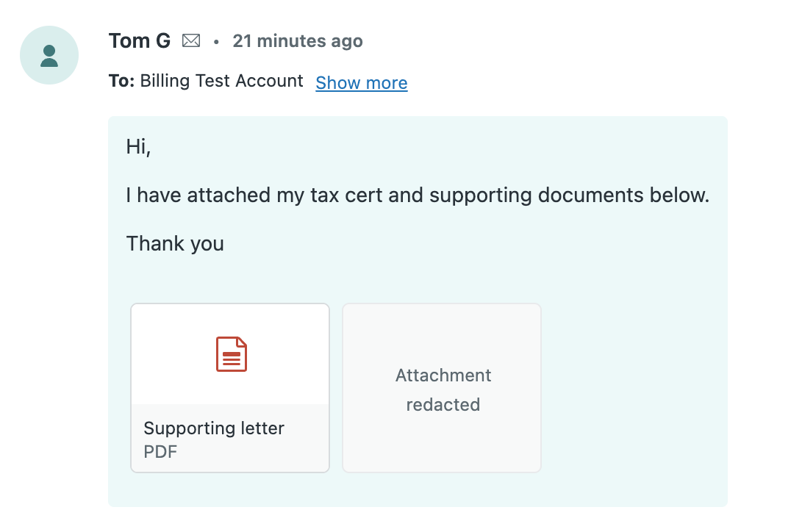Viewport: 791px width, 532px height.
Task: Click the "21 minutes ago" timestamp
Action: click(x=298, y=41)
